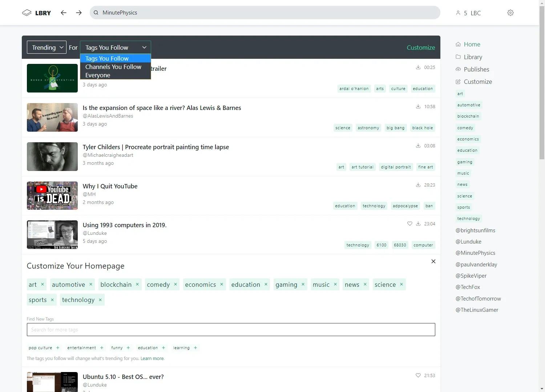Open Customize in the sidebar
The width and height of the screenshot is (545, 392).
(474, 82)
